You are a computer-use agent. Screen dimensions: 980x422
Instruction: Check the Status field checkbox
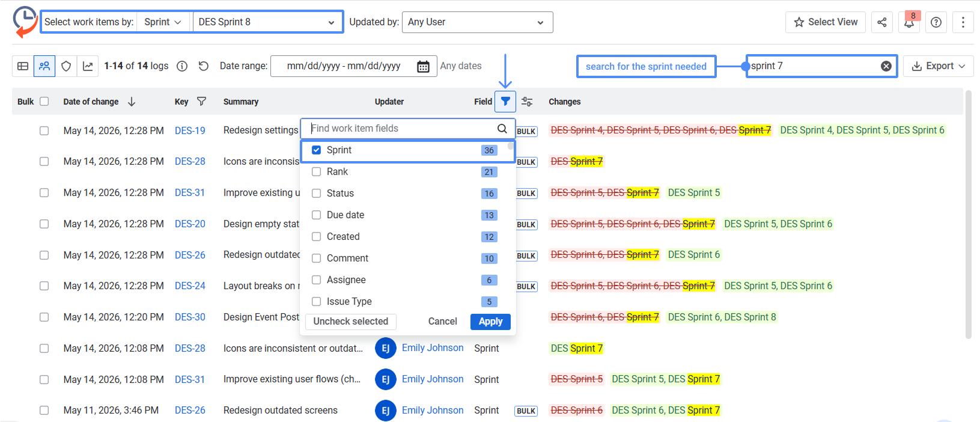317,194
